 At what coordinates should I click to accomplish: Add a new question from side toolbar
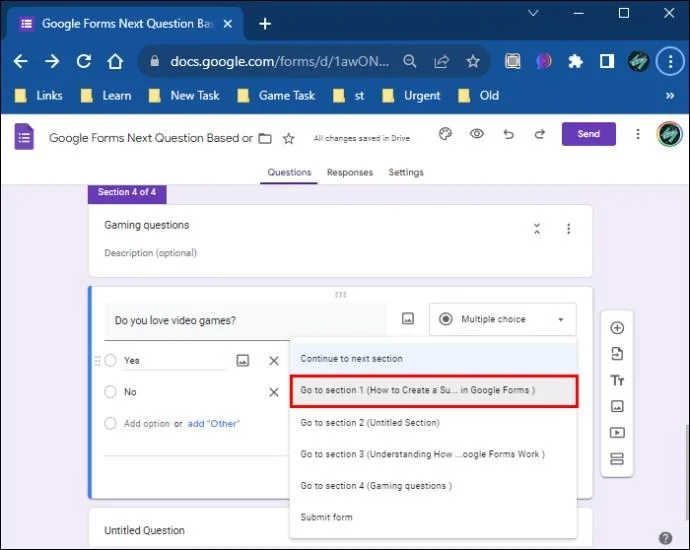[x=617, y=328]
